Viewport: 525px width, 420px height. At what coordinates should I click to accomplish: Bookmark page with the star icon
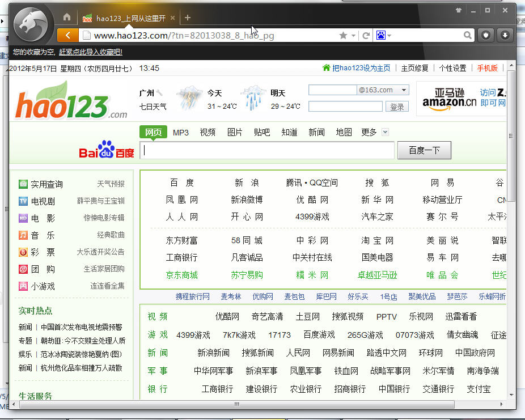click(x=343, y=36)
